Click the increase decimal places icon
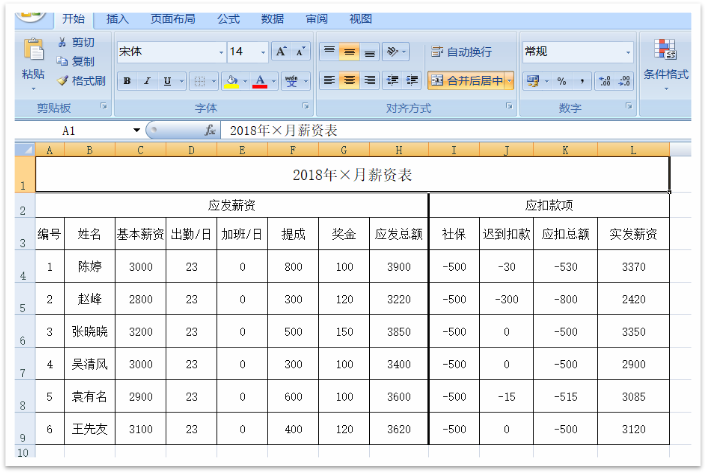 (x=604, y=81)
